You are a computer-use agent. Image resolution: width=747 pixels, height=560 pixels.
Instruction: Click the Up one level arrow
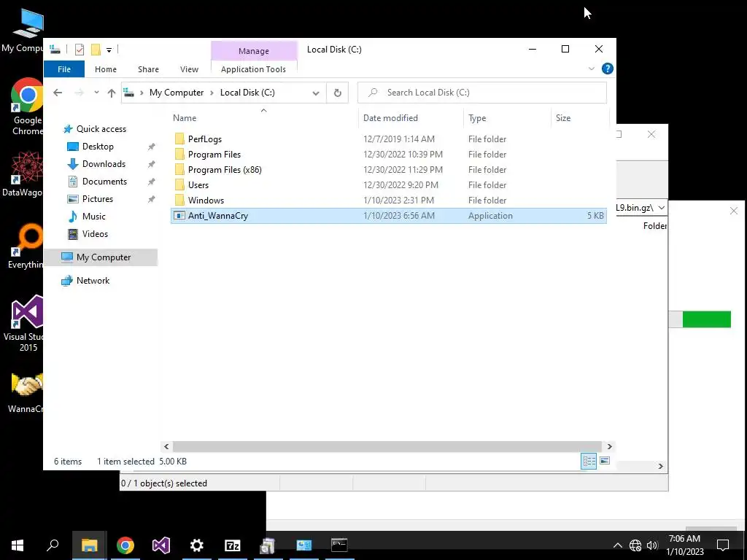click(x=112, y=93)
